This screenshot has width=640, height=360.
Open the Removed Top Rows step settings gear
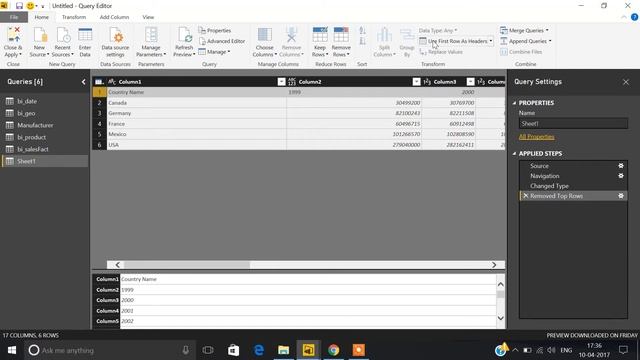coord(621,196)
